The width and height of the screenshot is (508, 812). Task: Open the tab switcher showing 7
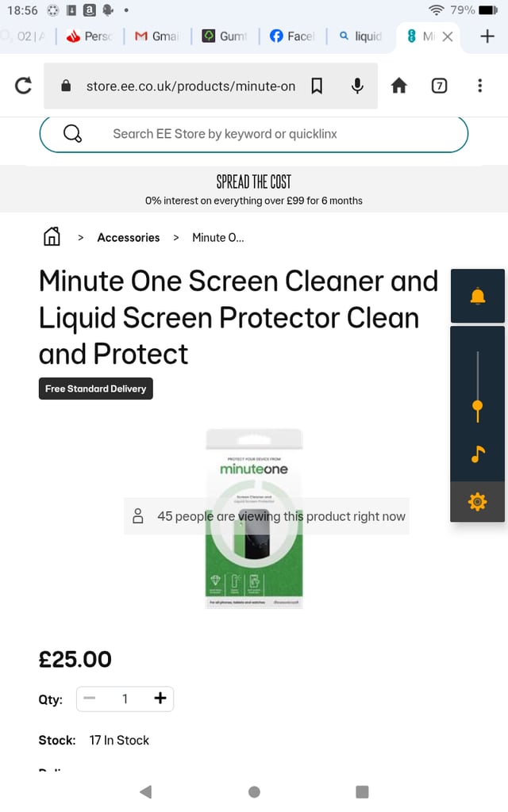tap(439, 86)
